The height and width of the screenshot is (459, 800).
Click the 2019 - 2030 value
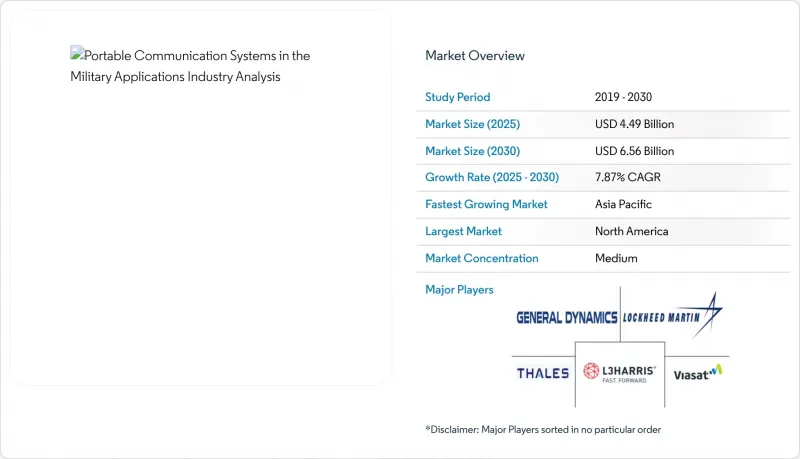pos(623,97)
